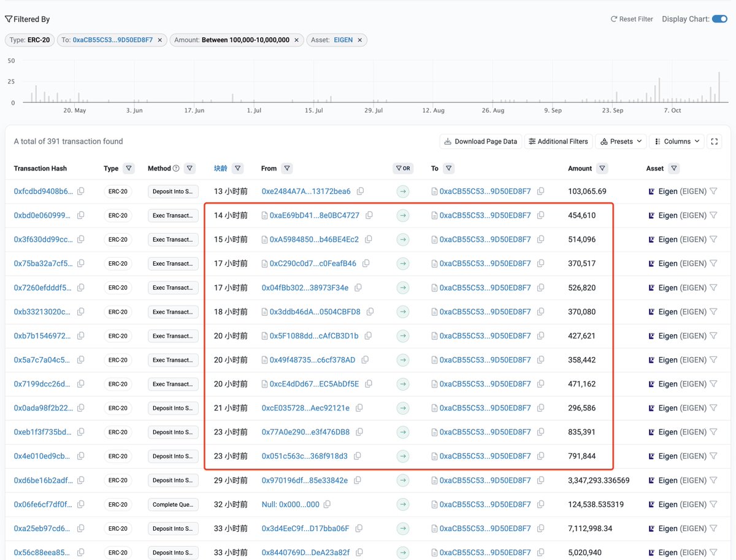Click ERC-20 type badge for 0xb7b1546972
Screen dimensions: 736x560
118,336
